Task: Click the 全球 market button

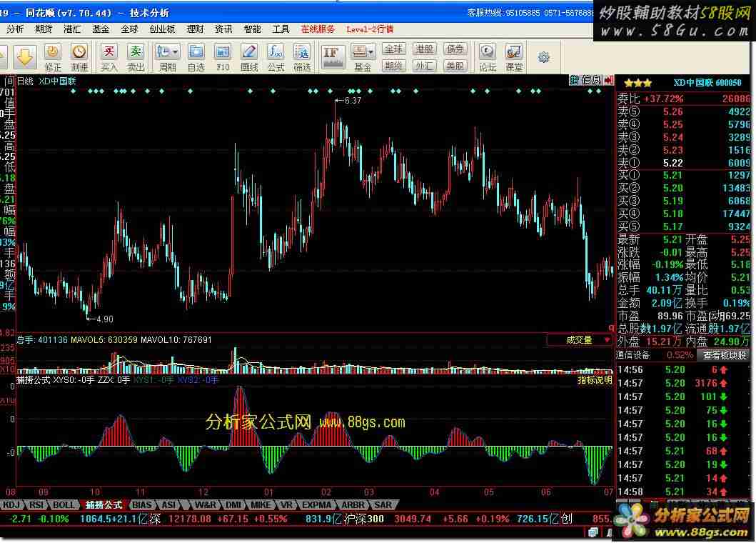Action: (393, 49)
